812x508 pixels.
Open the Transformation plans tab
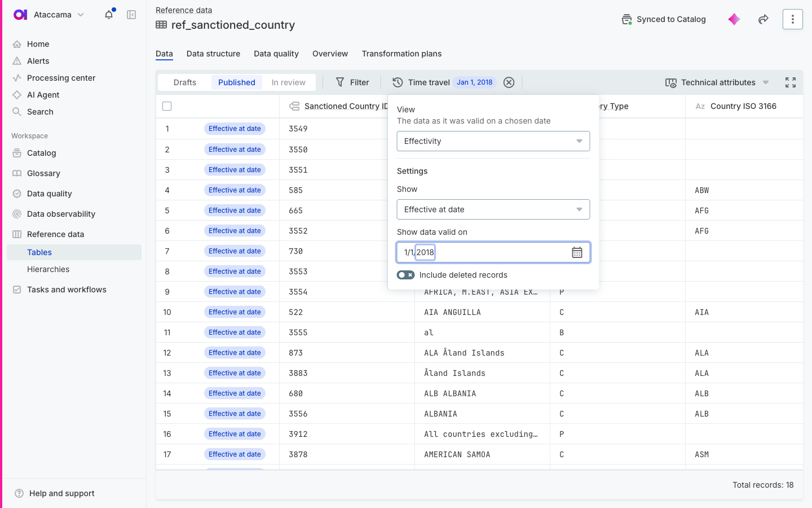pos(401,54)
